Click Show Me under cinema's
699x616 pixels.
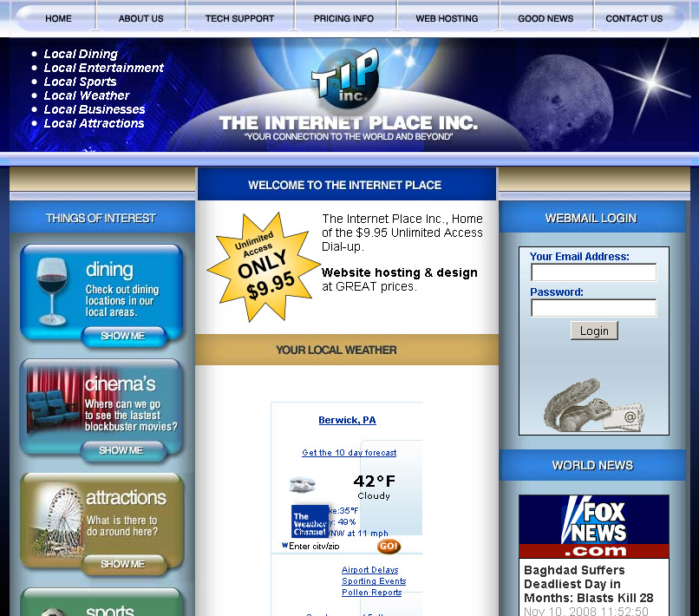121,450
